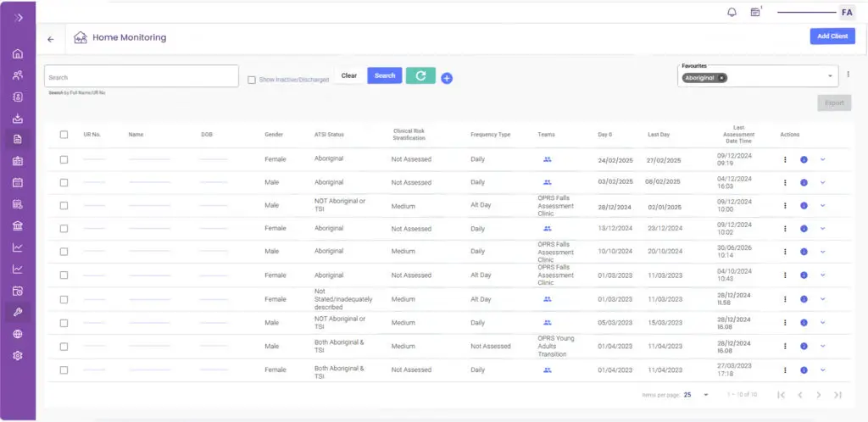Select checkbox for row with Day 05/03/2023
This screenshot has height=422, width=868.
[64, 323]
